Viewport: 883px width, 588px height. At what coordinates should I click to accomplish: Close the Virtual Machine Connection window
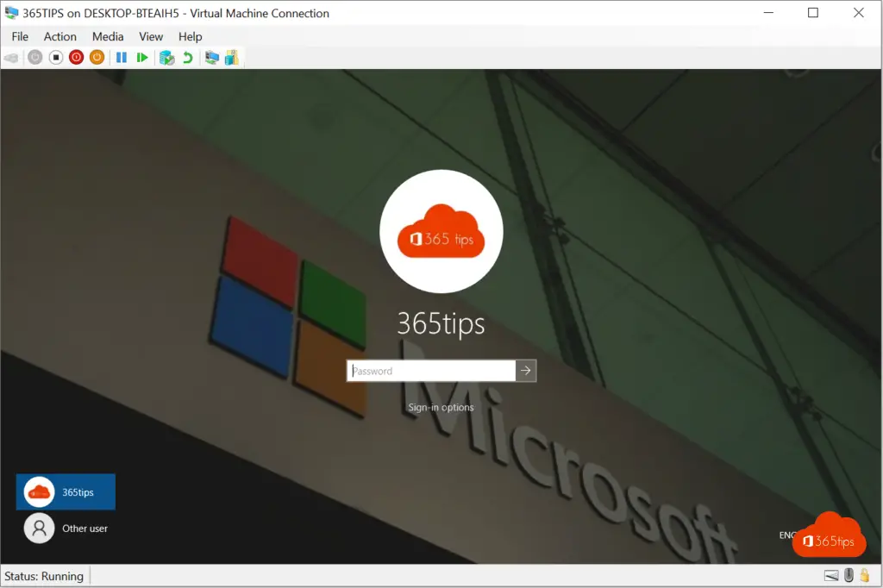(859, 12)
